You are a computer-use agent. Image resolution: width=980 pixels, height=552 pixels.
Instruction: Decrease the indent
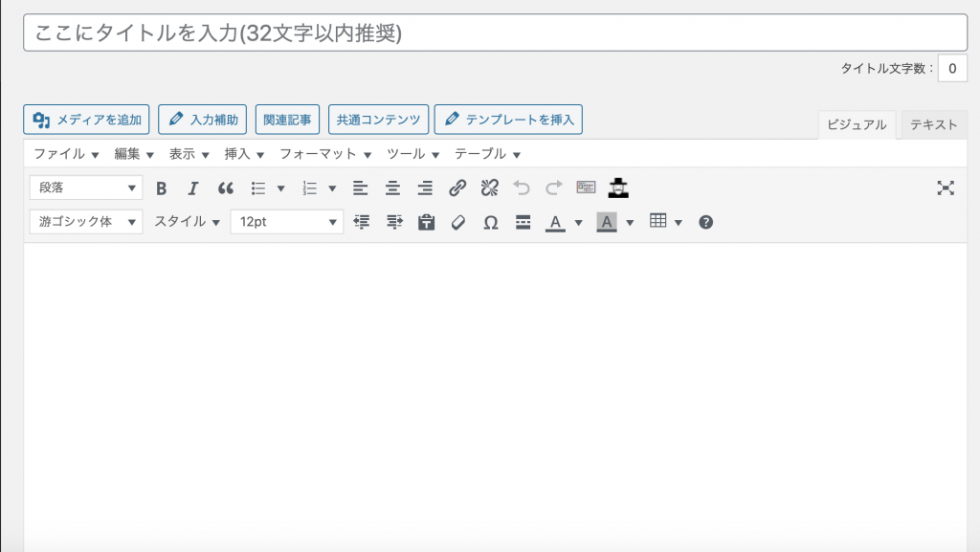362,222
